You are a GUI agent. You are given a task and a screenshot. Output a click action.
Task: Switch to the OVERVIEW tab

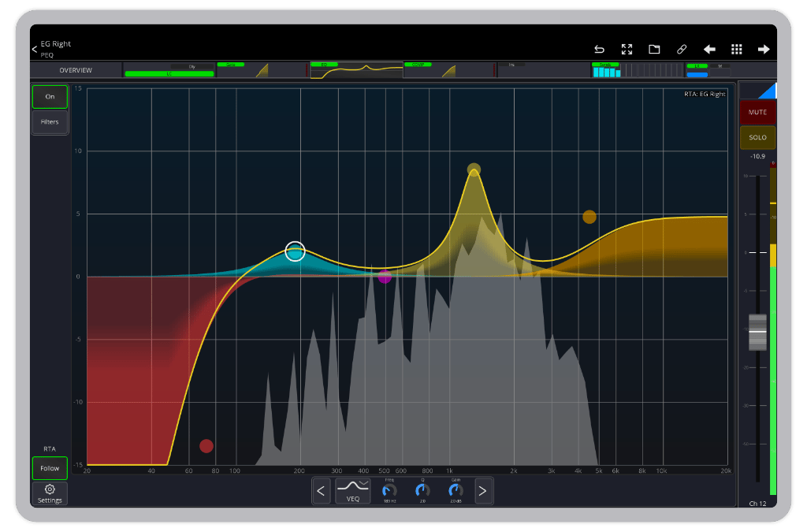[x=76, y=69]
